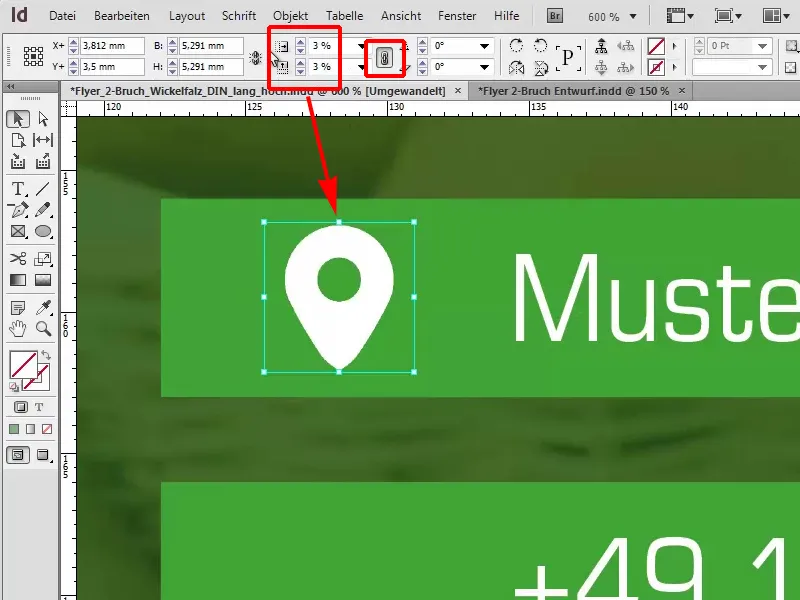Image resolution: width=800 pixels, height=600 pixels.
Task: Toggle constrain proportions for width and height
Action: pyautogui.click(x=255, y=57)
